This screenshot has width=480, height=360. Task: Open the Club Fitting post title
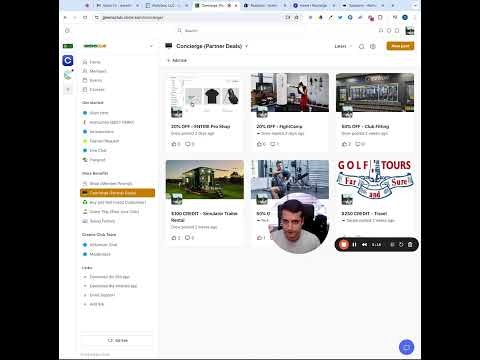pyautogui.click(x=365, y=127)
